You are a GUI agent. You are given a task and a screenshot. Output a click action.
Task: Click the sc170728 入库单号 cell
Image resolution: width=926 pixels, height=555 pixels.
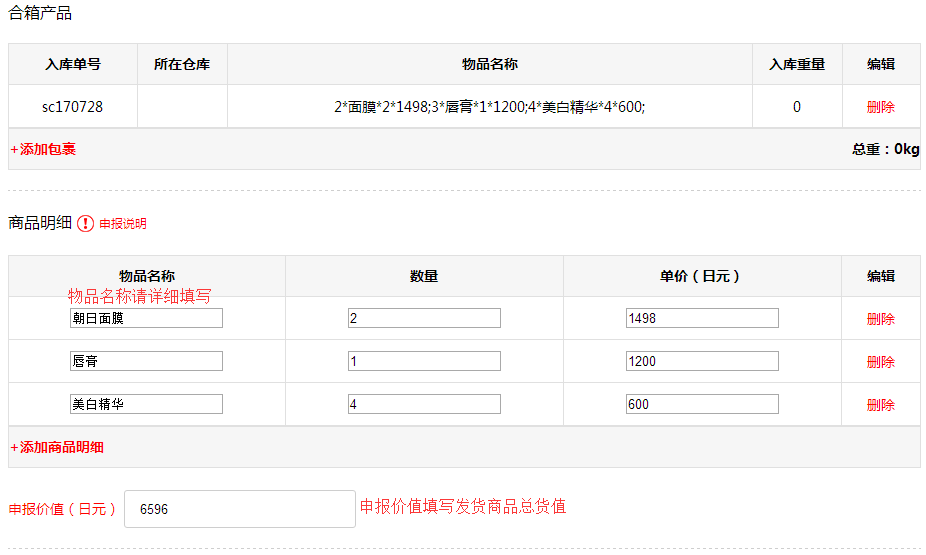pyautogui.click(x=72, y=107)
